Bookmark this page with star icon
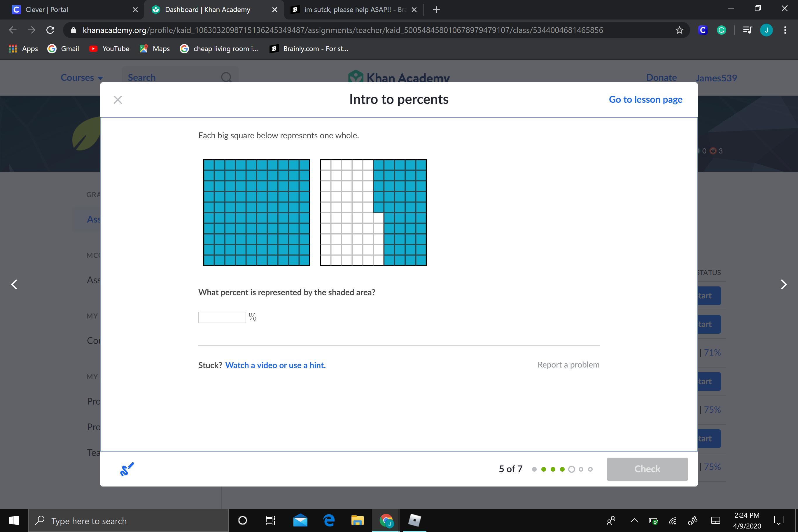Screen dimensions: 798x532 pos(679,30)
